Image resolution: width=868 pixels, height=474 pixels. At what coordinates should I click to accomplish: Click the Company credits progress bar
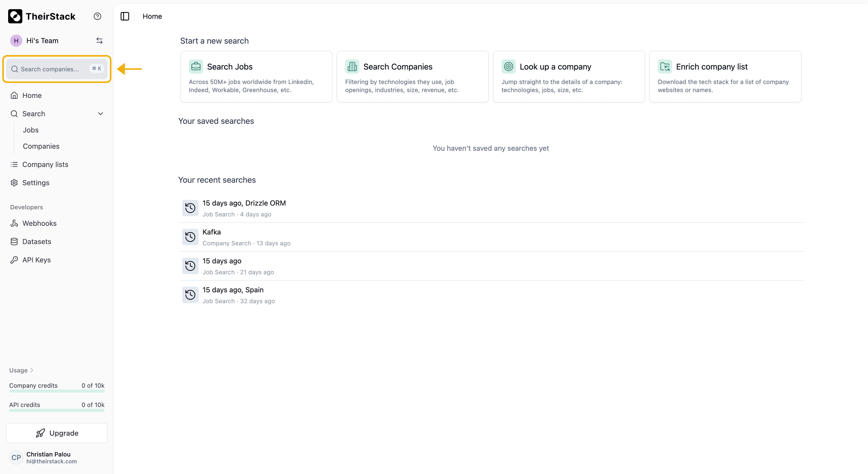click(57, 391)
